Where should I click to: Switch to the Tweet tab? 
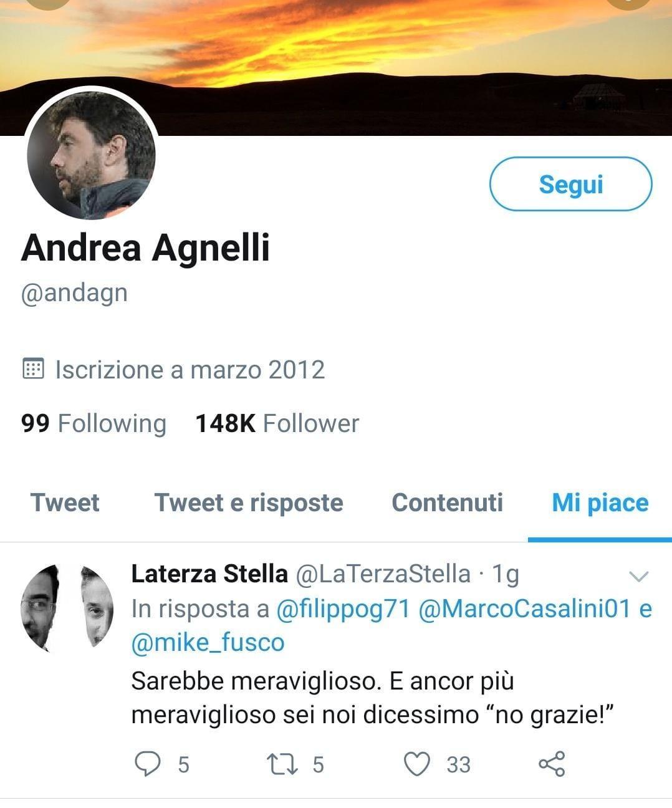[65, 503]
